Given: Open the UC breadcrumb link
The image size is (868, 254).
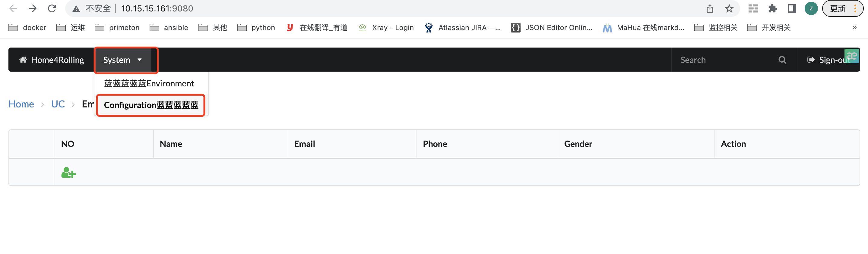Looking at the screenshot, I should [x=58, y=104].
